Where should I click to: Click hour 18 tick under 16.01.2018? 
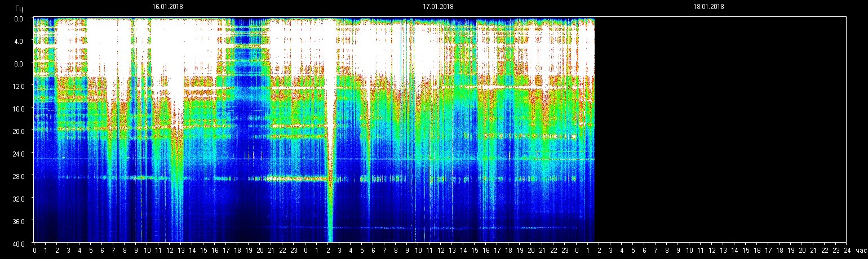(x=237, y=250)
